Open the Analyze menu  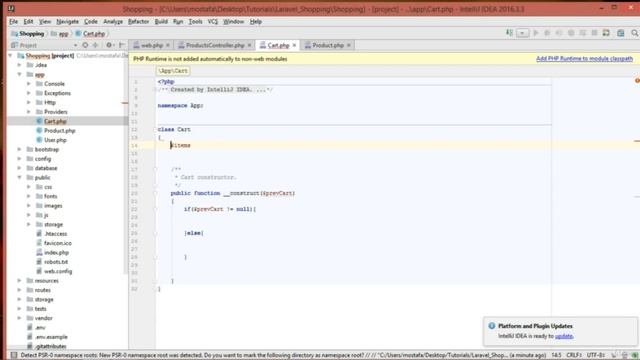[113, 22]
